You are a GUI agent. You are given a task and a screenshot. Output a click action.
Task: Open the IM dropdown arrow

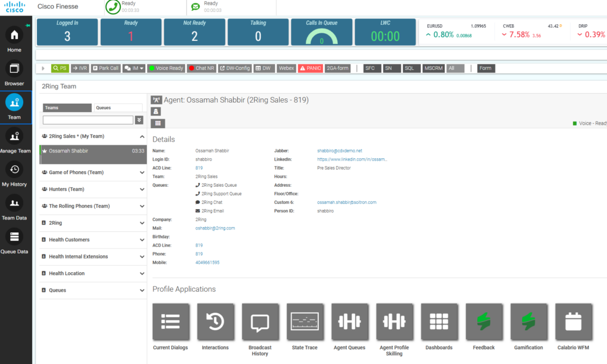(x=140, y=68)
